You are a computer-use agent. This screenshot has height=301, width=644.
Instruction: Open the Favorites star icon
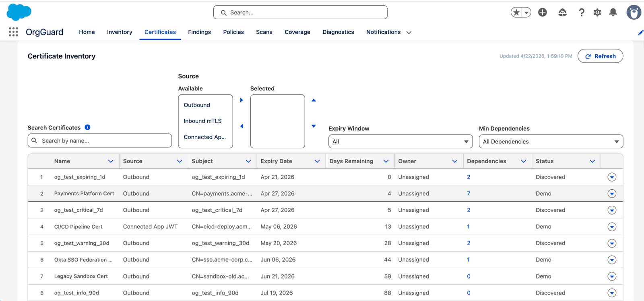tap(516, 12)
